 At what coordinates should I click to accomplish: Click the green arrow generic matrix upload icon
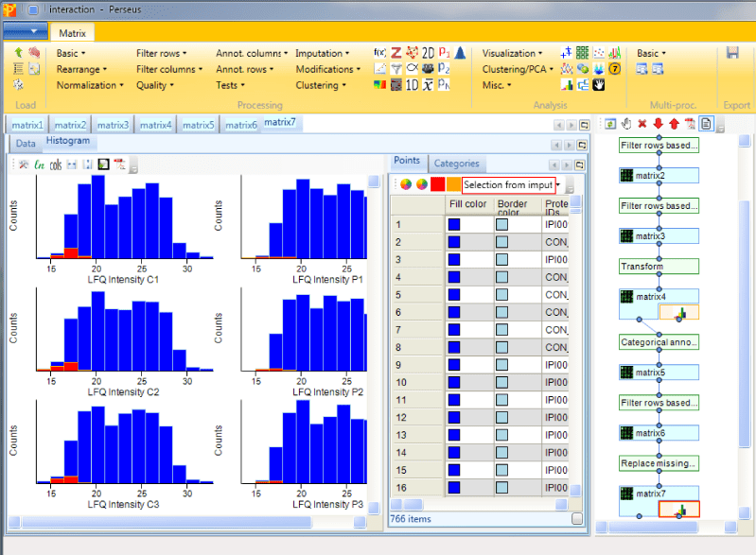tap(18, 53)
